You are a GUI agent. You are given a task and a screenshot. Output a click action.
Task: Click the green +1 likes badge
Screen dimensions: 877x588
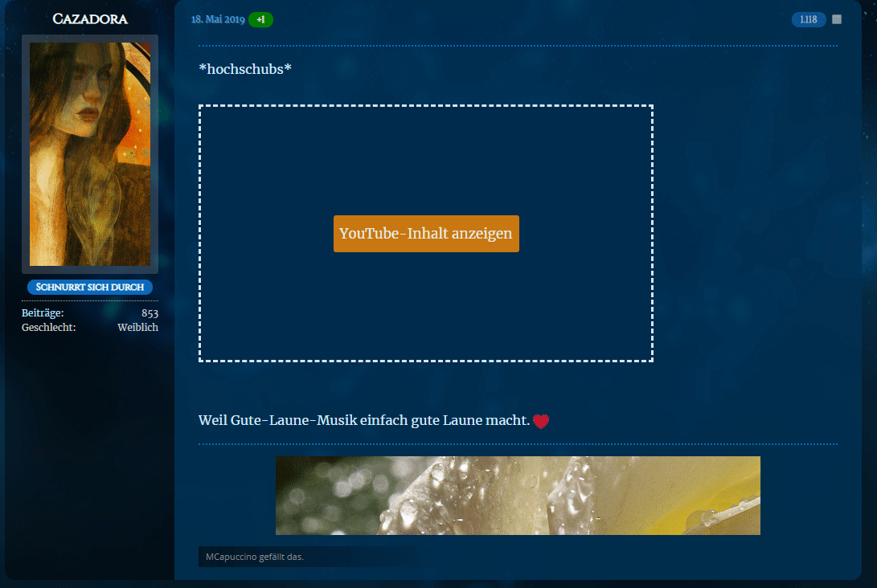[260, 19]
